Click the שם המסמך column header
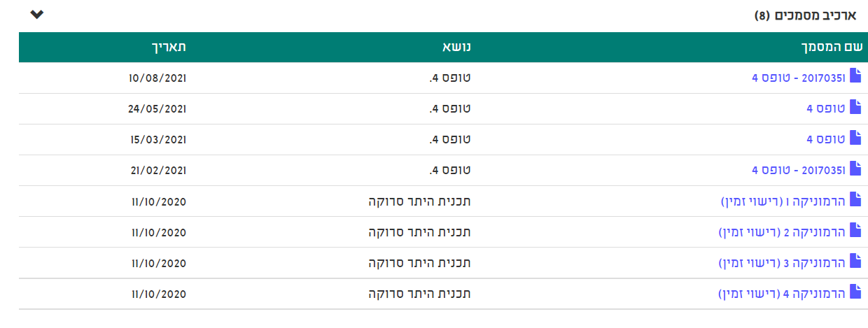The height and width of the screenshot is (328, 868). pyautogui.click(x=830, y=48)
